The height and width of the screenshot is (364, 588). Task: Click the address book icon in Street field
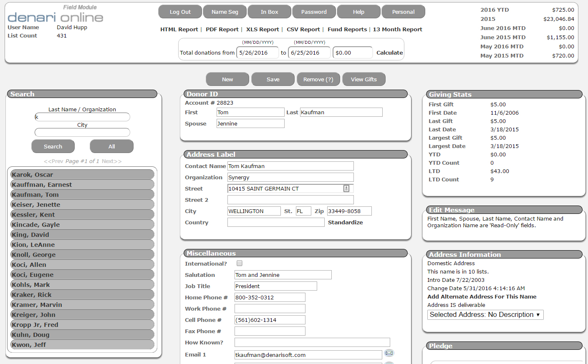coord(346,188)
